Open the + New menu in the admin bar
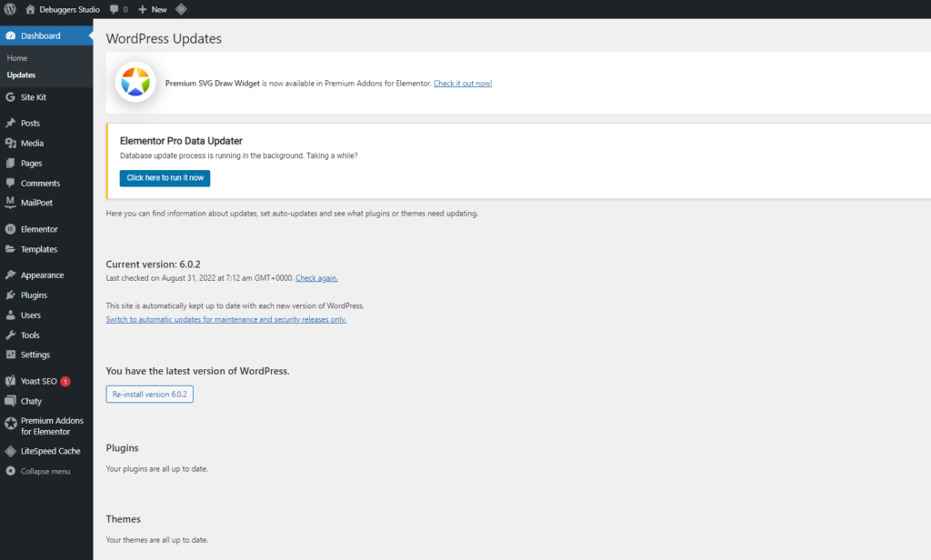 151,9
